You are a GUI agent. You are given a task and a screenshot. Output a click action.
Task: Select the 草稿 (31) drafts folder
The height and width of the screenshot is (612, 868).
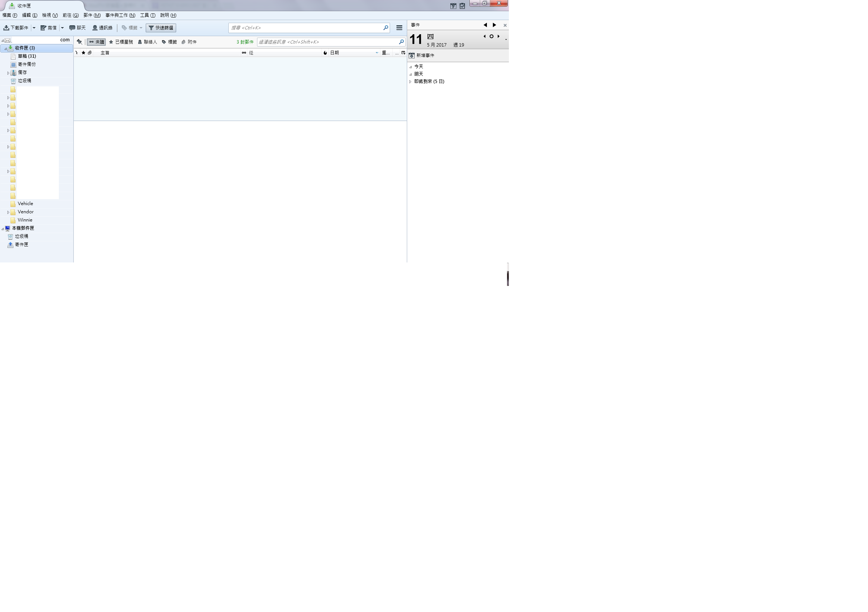(27, 56)
